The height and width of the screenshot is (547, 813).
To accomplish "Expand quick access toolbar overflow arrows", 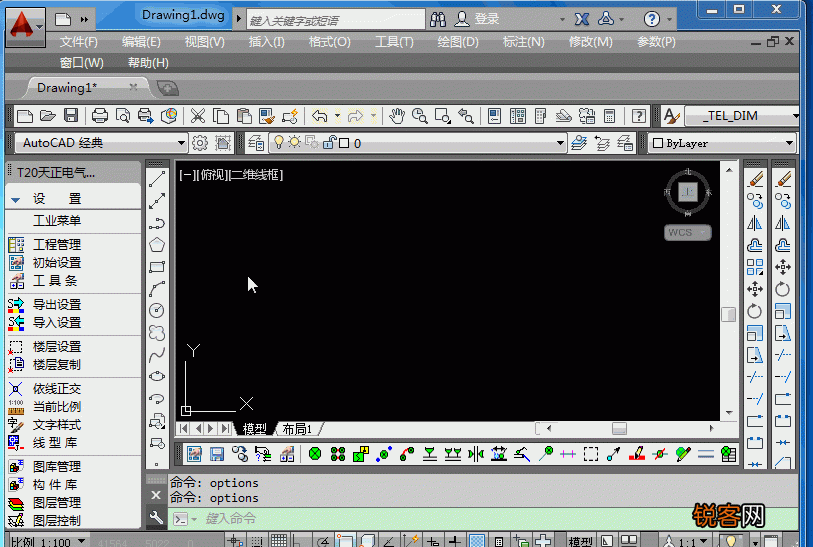I will 84,20.
